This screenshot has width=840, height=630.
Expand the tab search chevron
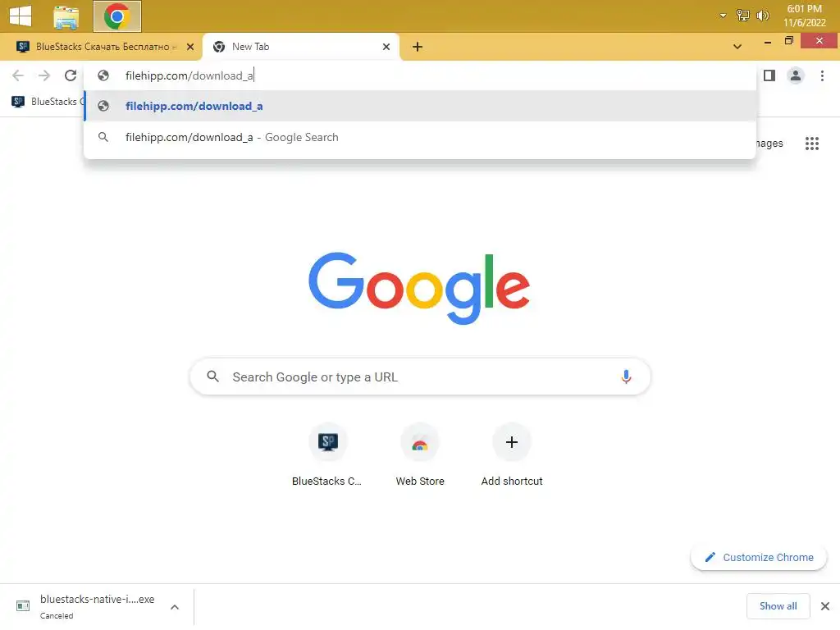click(737, 47)
